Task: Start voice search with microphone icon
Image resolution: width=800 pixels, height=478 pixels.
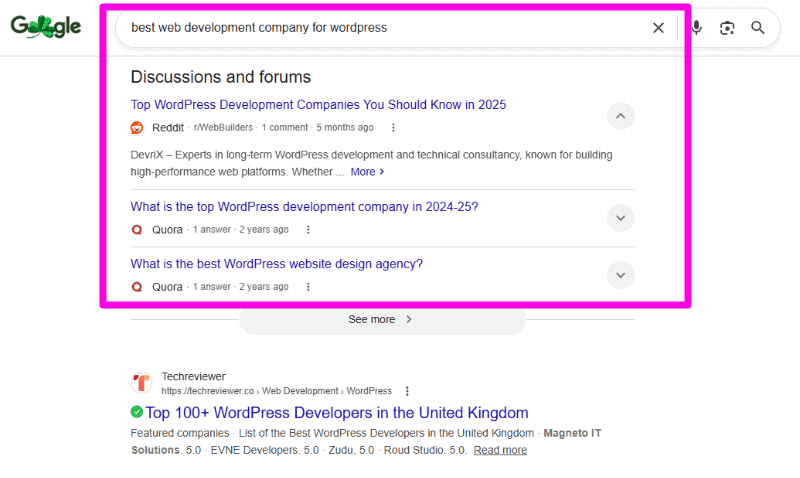Action: [696, 28]
